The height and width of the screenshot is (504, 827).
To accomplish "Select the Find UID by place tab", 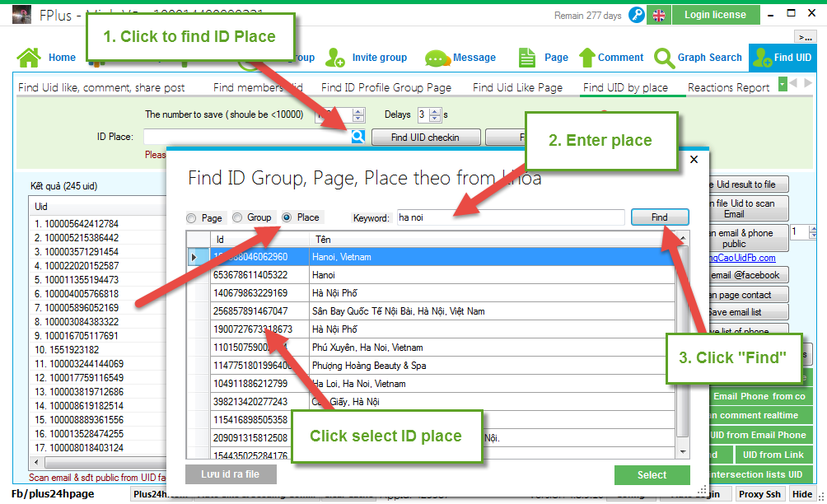I will pyautogui.click(x=625, y=87).
